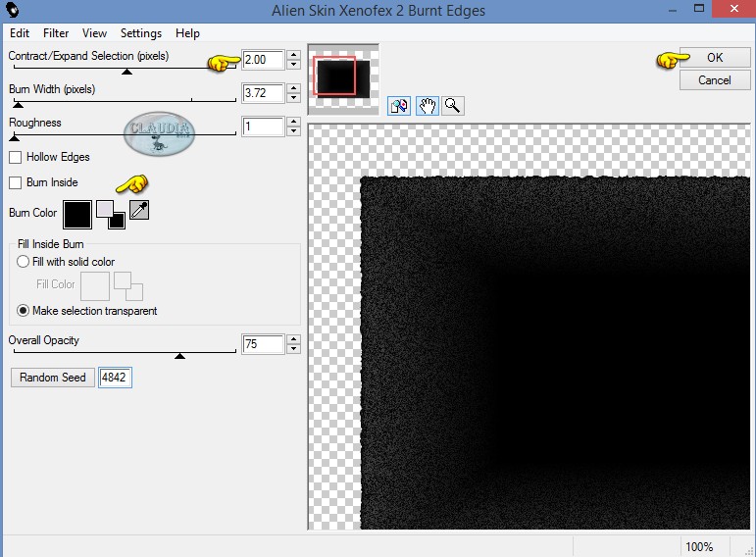Decrease Roughness with down arrow
Image resolution: width=756 pixels, height=557 pixels.
(x=293, y=131)
